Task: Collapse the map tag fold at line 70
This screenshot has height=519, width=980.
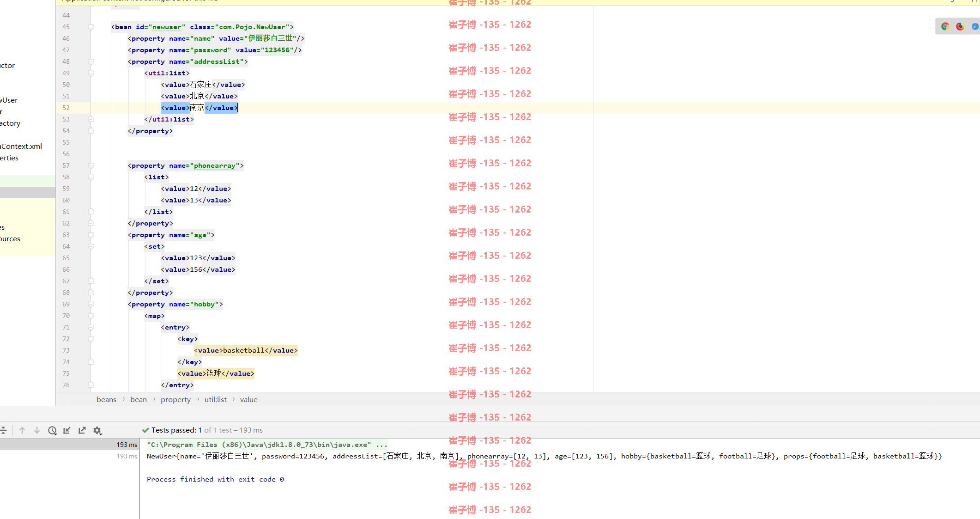Action: pos(91,316)
